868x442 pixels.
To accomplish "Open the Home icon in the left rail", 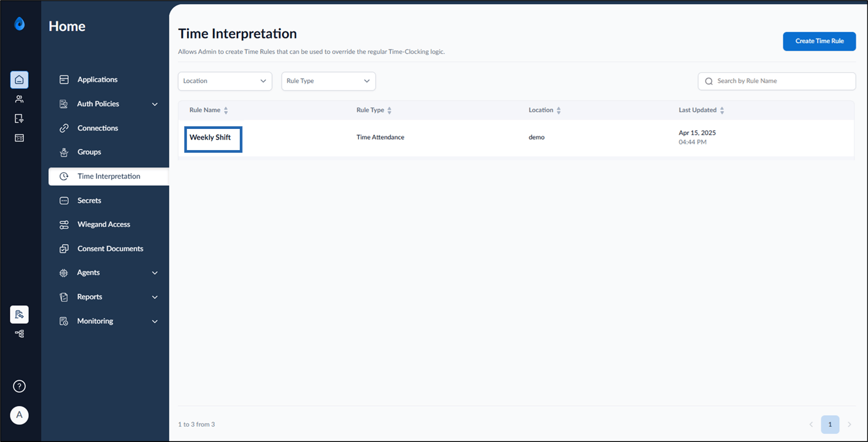I will tap(19, 80).
